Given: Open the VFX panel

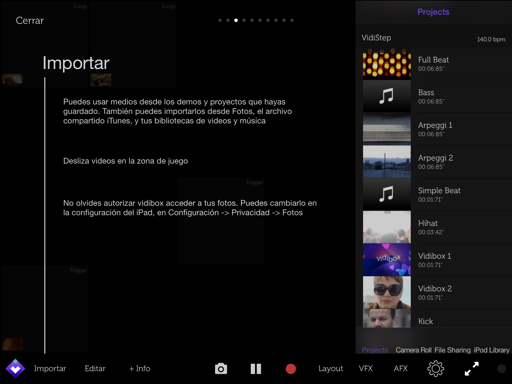Looking at the screenshot, I should click(366, 369).
